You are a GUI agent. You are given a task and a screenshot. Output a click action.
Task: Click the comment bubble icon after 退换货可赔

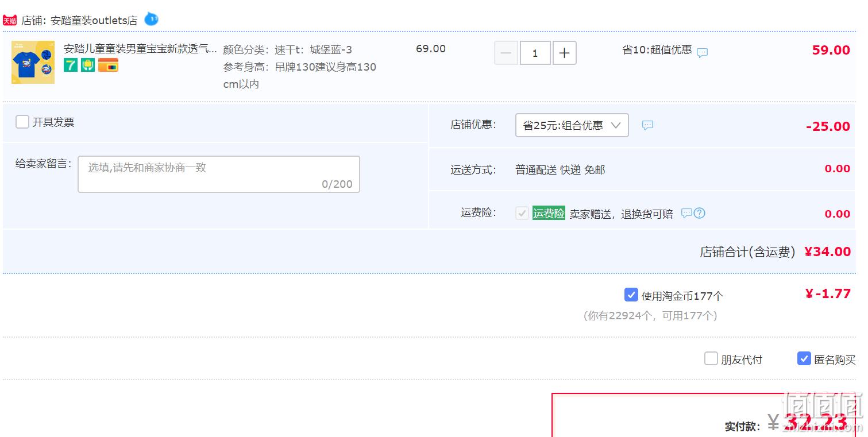click(686, 213)
